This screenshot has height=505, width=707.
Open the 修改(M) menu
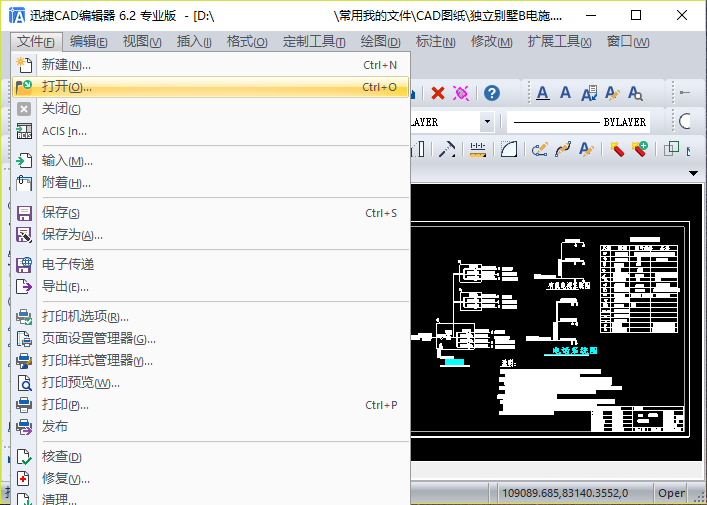(491, 41)
